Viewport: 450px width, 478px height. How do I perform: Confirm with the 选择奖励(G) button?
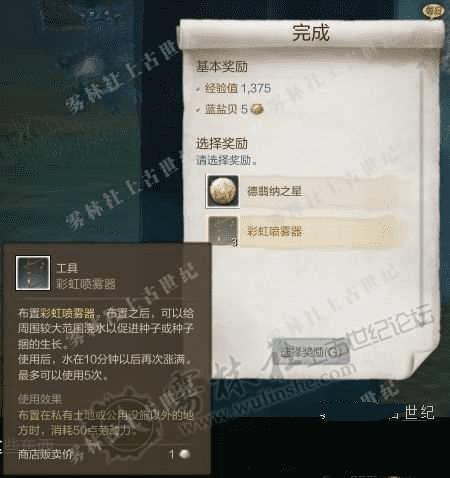[x=311, y=352]
